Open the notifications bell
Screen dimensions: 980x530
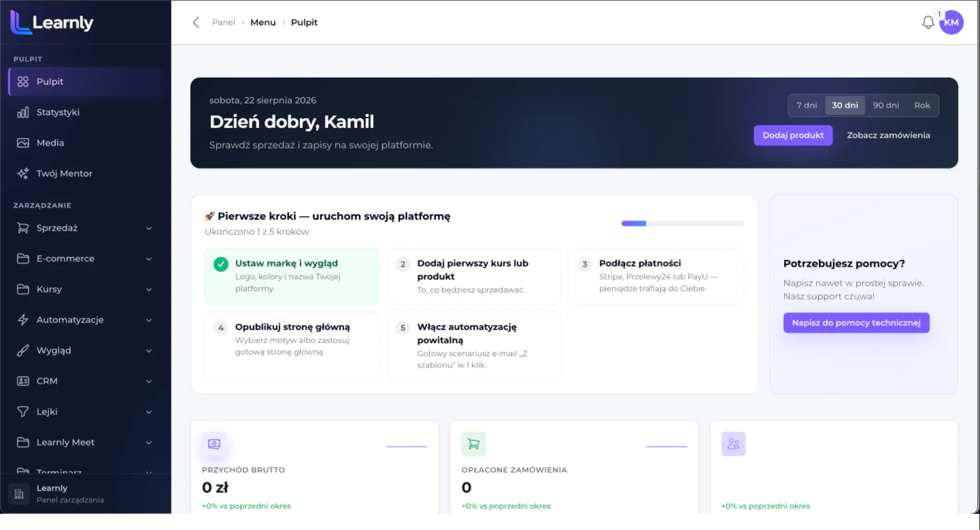(928, 22)
